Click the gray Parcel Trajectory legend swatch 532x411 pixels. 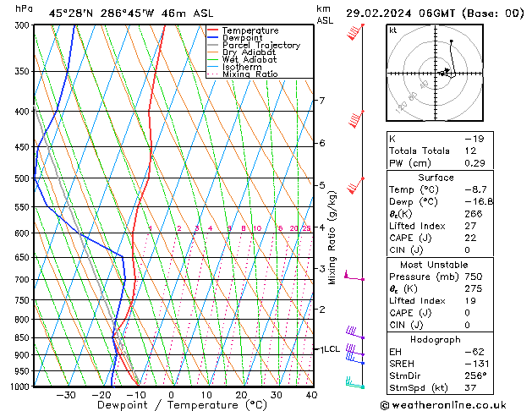point(213,45)
